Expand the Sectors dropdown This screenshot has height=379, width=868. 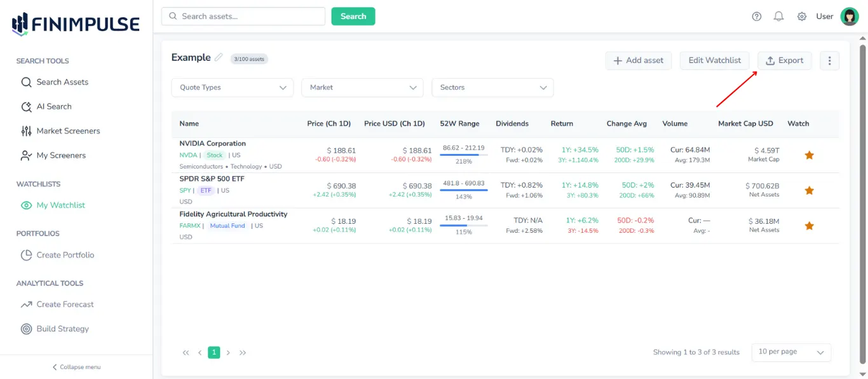coord(492,88)
